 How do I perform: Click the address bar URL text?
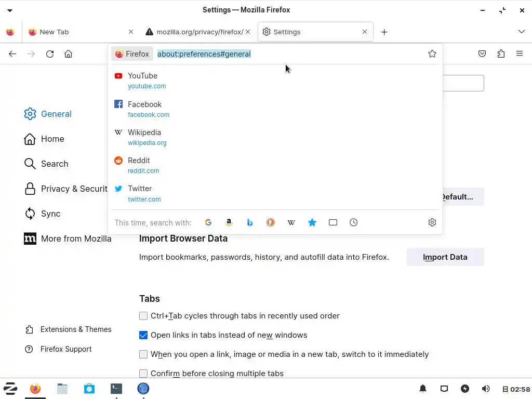point(204,54)
